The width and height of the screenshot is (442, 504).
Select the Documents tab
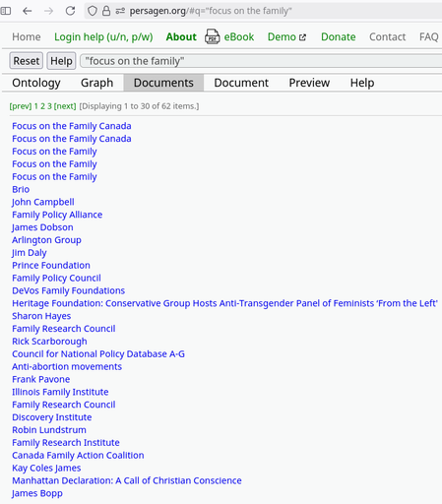(163, 83)
